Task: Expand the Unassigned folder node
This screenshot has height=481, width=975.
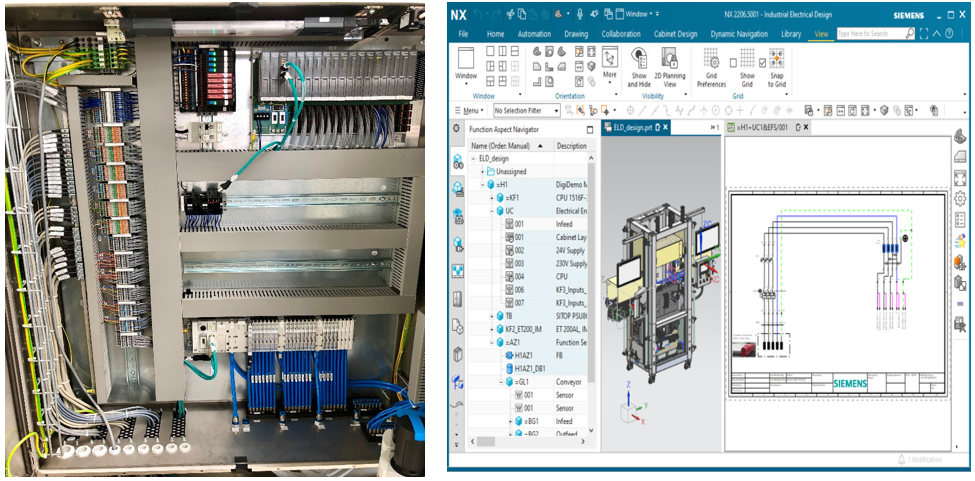Action: tap(482, 172)
